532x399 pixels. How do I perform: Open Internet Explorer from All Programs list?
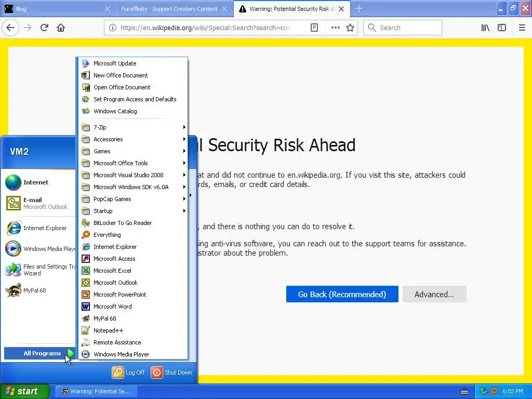(x=133, y=247)
